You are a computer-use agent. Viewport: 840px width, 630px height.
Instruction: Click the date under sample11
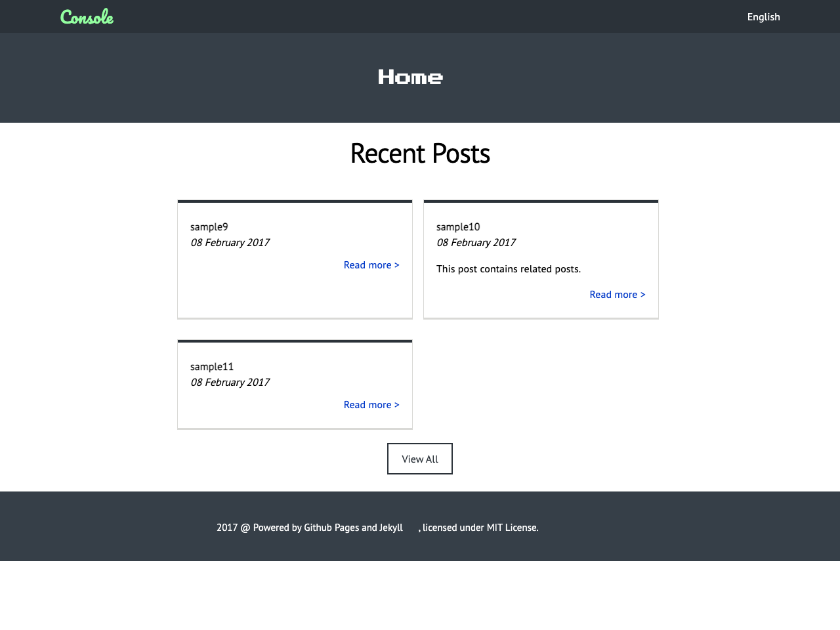point(230,383)
